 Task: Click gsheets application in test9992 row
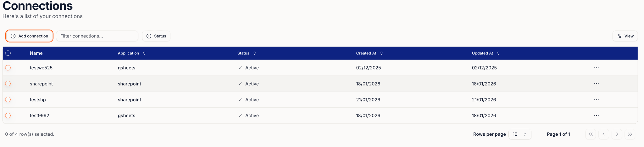tap(126, 116)
